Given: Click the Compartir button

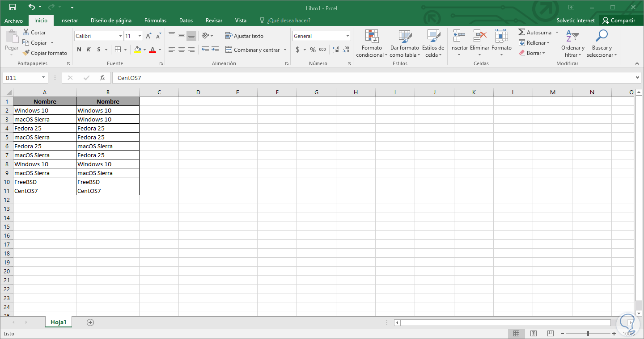Looking at the screenshot, I should (619, 21).
